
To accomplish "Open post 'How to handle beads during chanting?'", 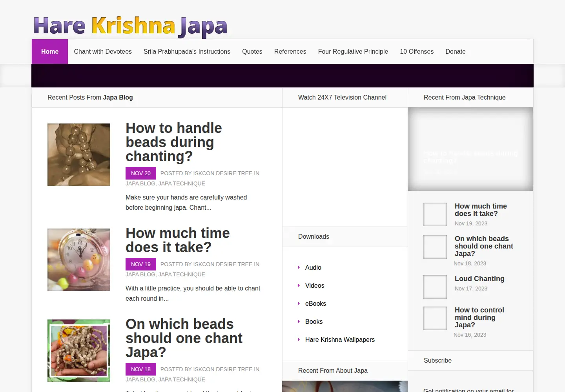I will [x=174, y=142].
